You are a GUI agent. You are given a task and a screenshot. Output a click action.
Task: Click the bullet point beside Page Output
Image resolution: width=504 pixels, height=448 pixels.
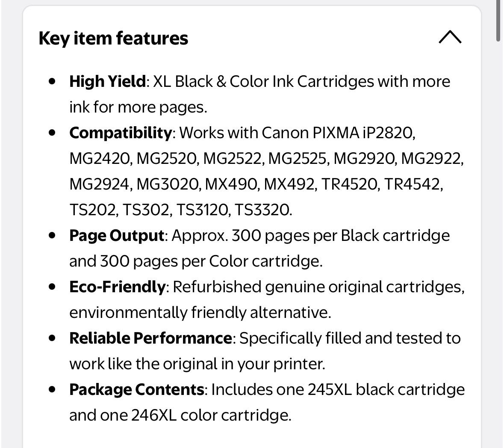(x=53, y=235)
